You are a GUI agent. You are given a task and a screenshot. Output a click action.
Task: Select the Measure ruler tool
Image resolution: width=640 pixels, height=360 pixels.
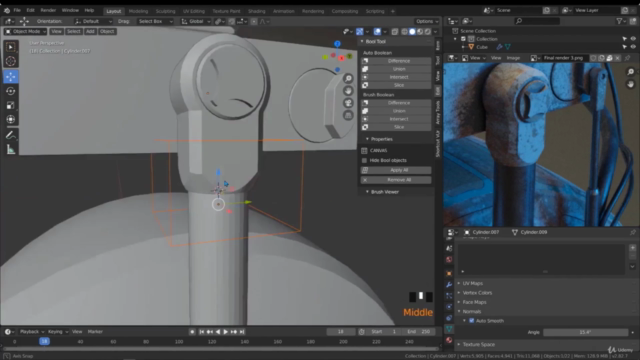(11, 150)
